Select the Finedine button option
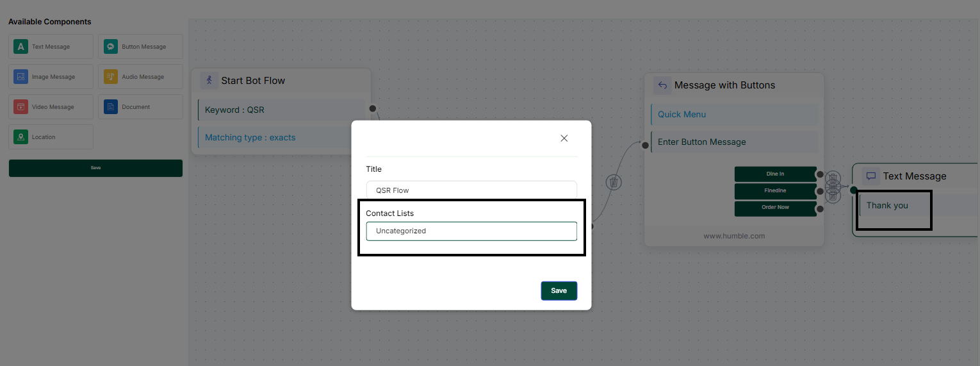980x366 pixels. pyautogui.click(x=775, y=191)
